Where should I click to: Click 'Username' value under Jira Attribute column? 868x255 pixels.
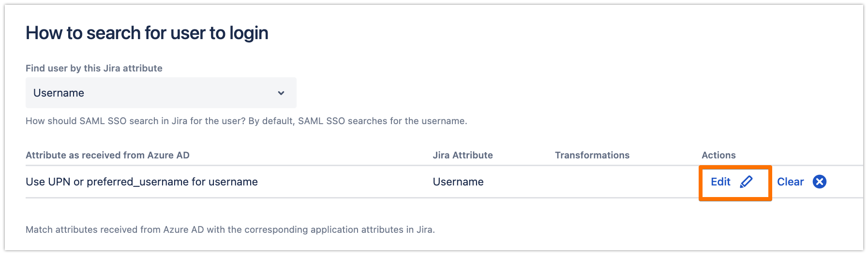pyautogui.click(x=458, y=182)
